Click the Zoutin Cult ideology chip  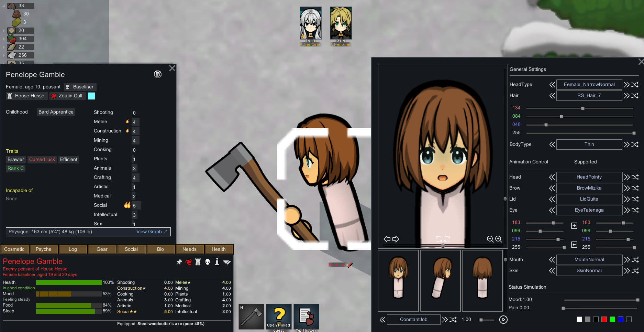67,96
